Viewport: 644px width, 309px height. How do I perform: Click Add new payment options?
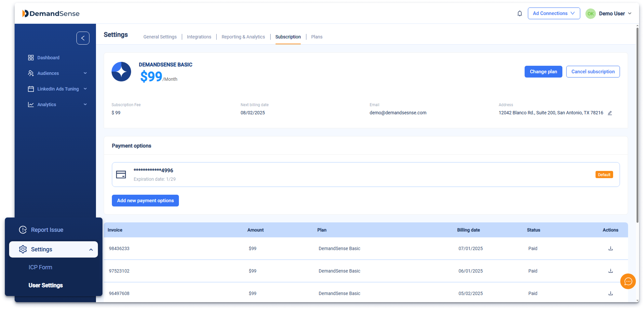coord(145,201)
